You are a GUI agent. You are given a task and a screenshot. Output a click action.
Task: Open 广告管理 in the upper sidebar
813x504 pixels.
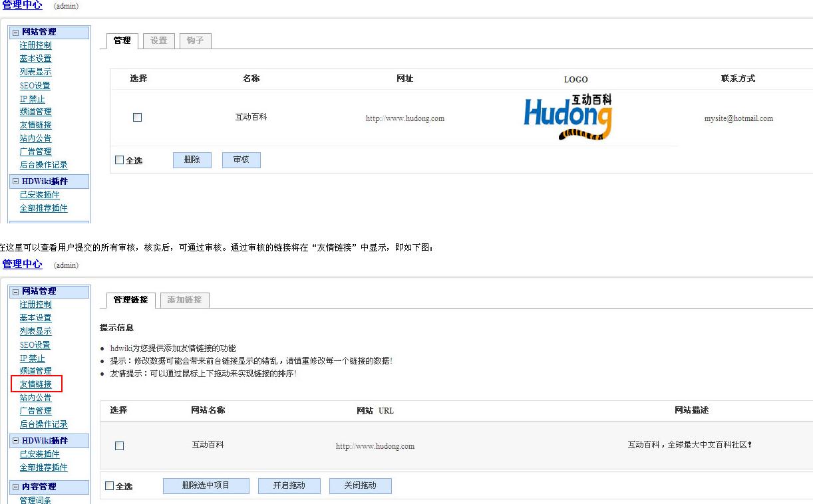(x=35, y=152)
